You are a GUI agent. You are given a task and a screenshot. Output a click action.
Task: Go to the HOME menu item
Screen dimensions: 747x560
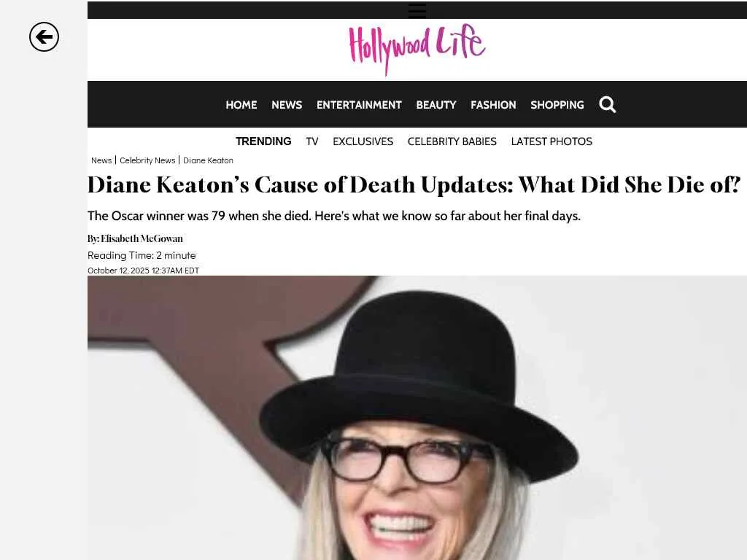point(241,105)
